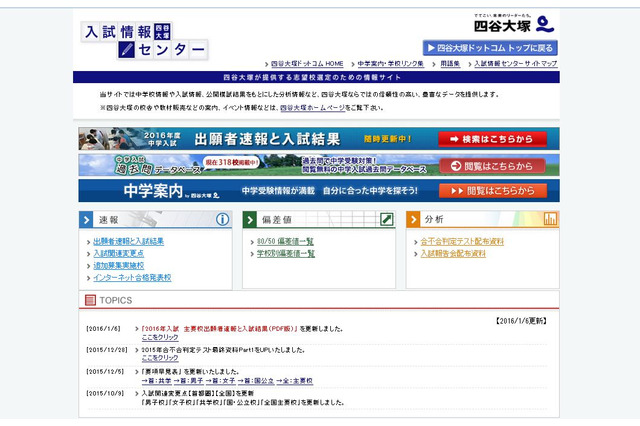The height and width of the screenshot is (426, 640).
Task: Click the blue arrow icon beside 速報
Action: point(86,220)
